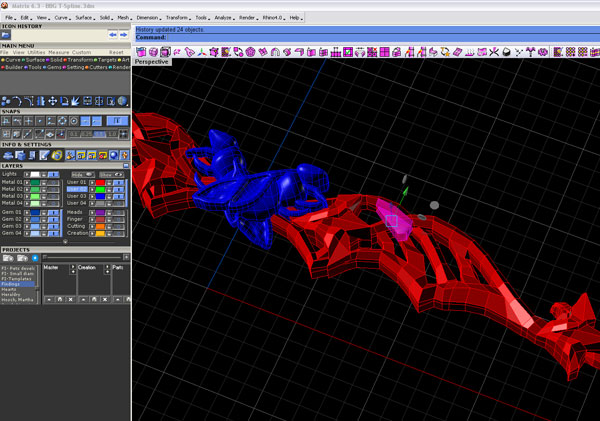Open Utilities in the Main Menu
This screenshot has height=421, width=600.
pyautogui.click(x=36, y=52)
